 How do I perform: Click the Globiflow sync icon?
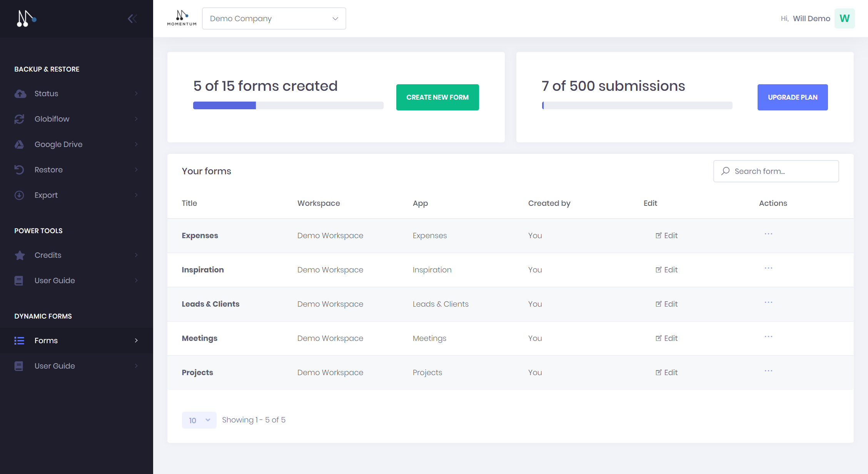19,119
